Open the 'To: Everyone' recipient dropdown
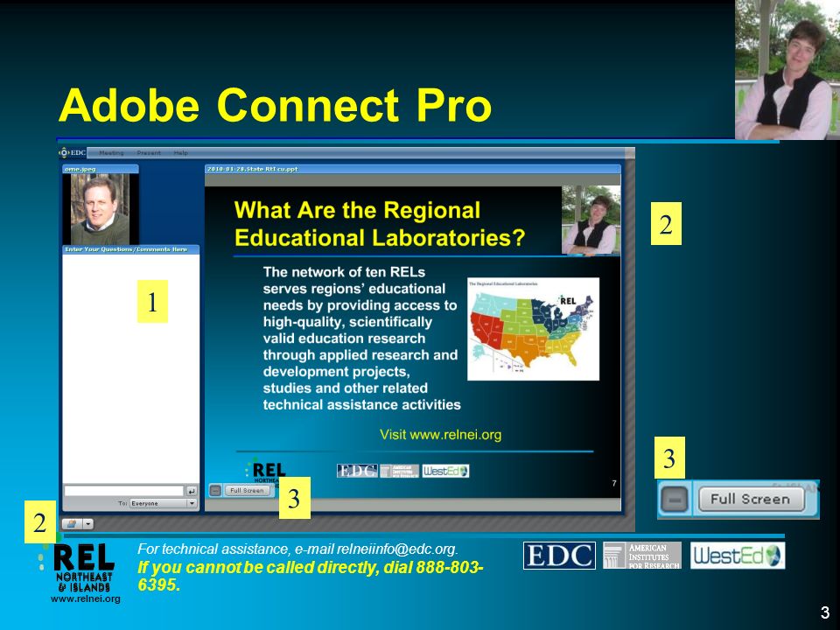Screen dimensions: 840x630 click(163, 504)
